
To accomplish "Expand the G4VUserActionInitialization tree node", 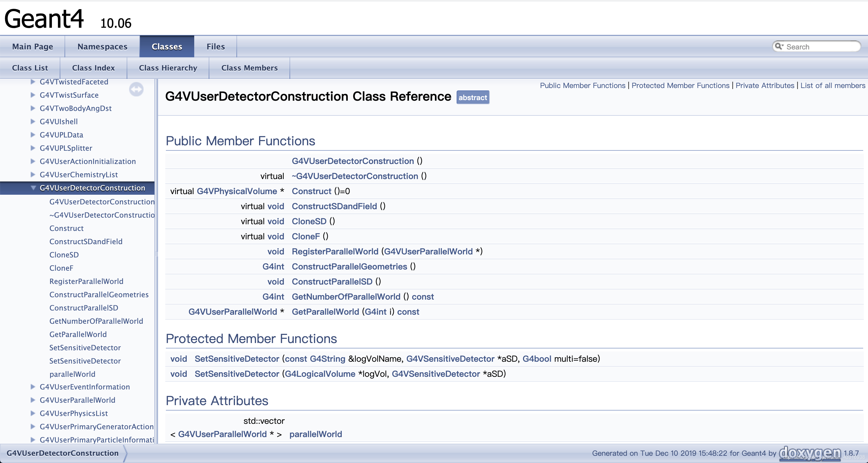I will click(x=33, y=161).
